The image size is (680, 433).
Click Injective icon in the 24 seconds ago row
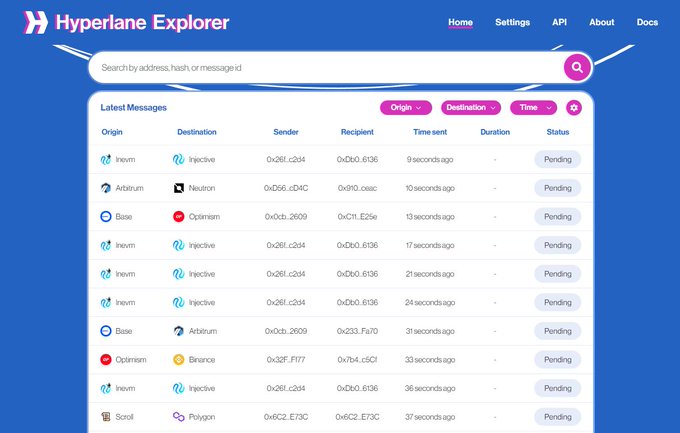point(179,302)
